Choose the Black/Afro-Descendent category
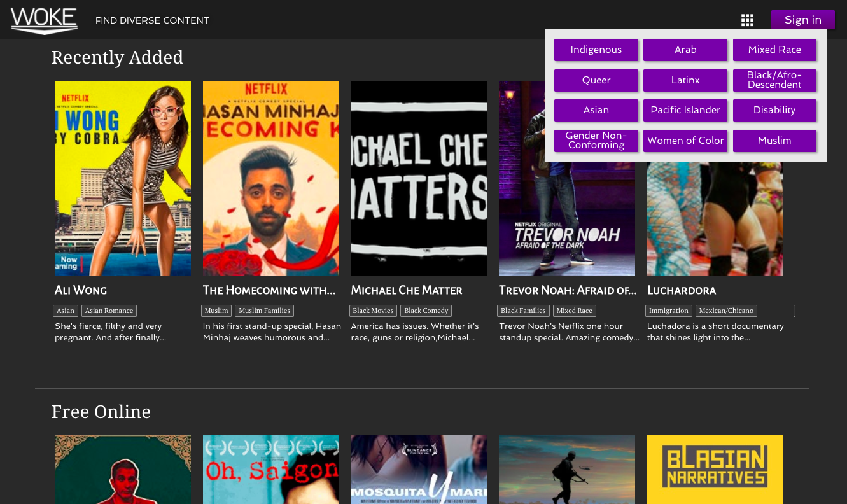The image size is (847, 504). point(774,80)
